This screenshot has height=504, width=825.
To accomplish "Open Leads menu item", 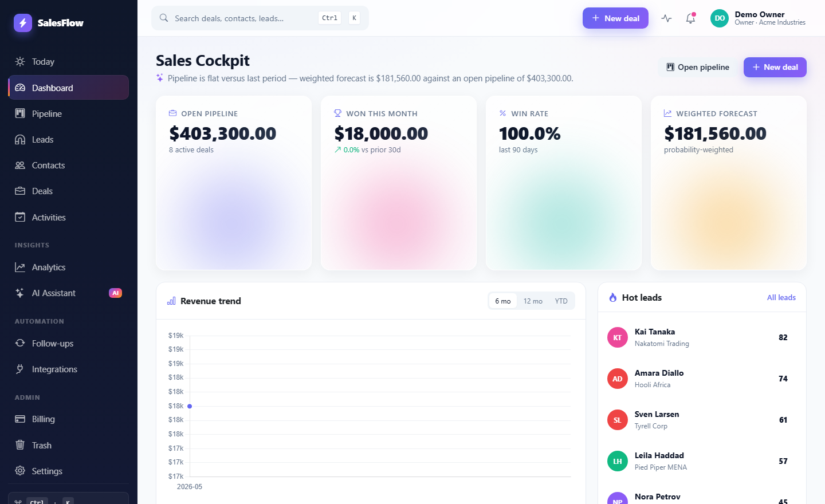I will coord(68,139).
